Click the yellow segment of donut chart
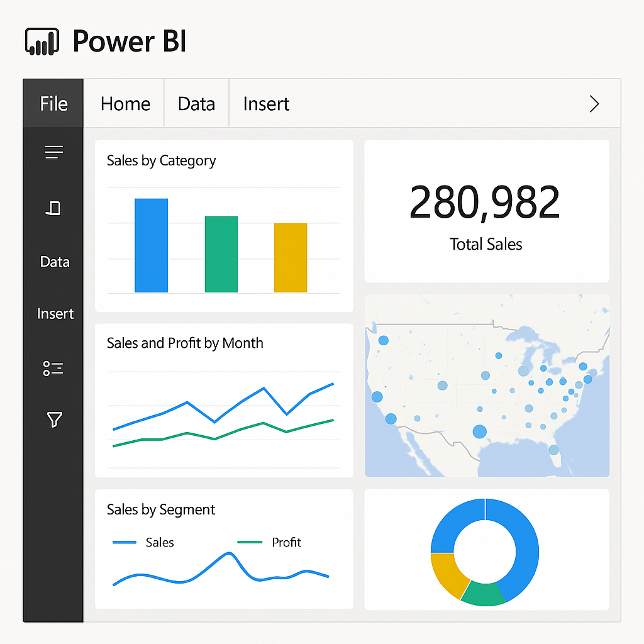This screenshot has height=644, width=644. point(446,573)
